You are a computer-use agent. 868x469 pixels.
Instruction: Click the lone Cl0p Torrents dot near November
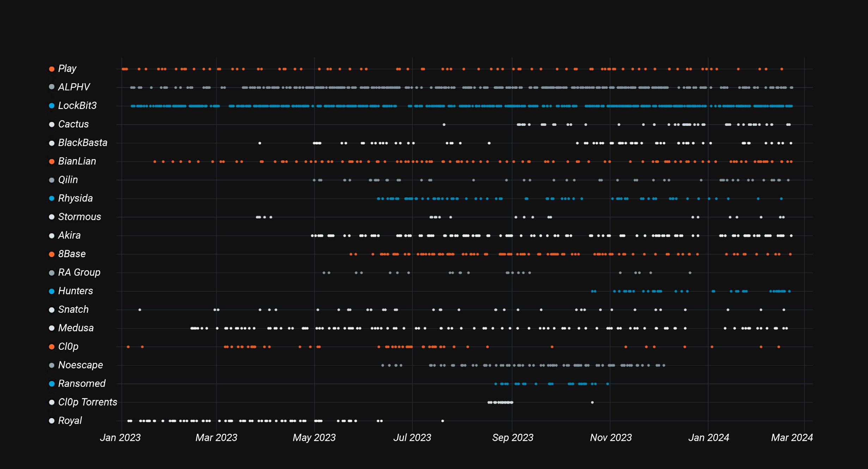592,402
